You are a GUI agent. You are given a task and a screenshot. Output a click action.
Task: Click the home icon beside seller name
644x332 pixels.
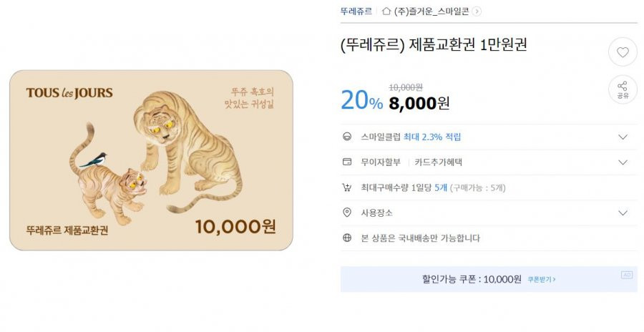tap(386, 11)
